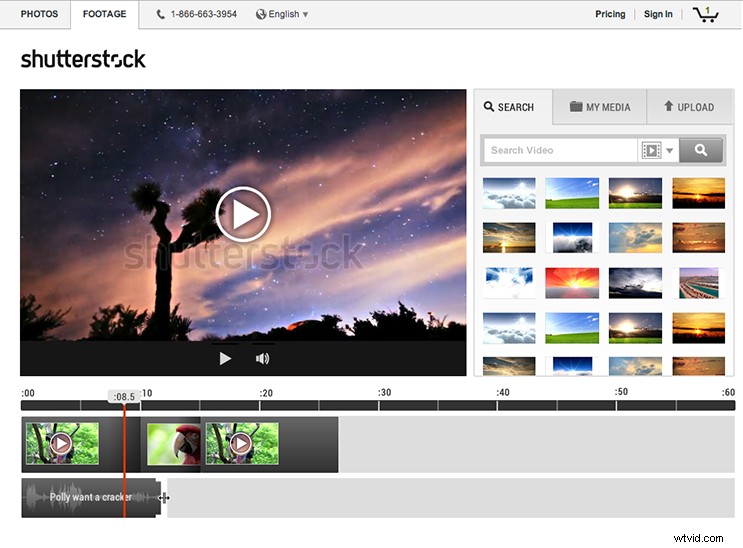Open the MY MEDIA tab
Screen dimensions: 743x548
(x=600, y=107)
